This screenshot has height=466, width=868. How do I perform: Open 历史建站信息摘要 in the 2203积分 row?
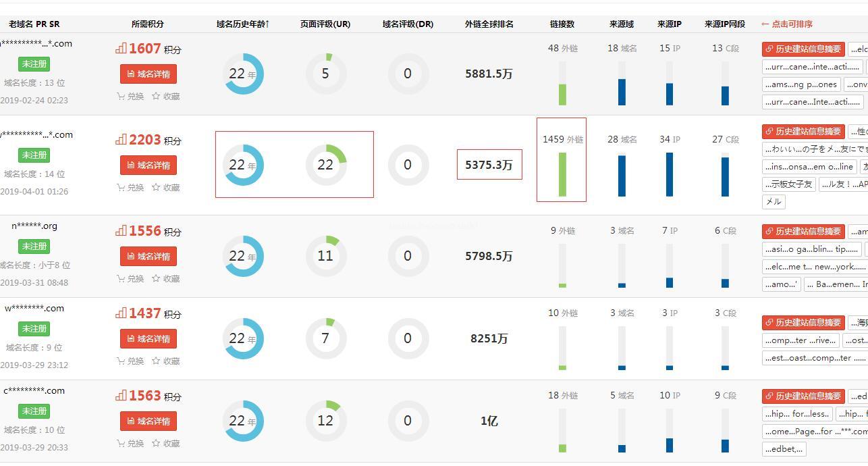pos(803,132)
